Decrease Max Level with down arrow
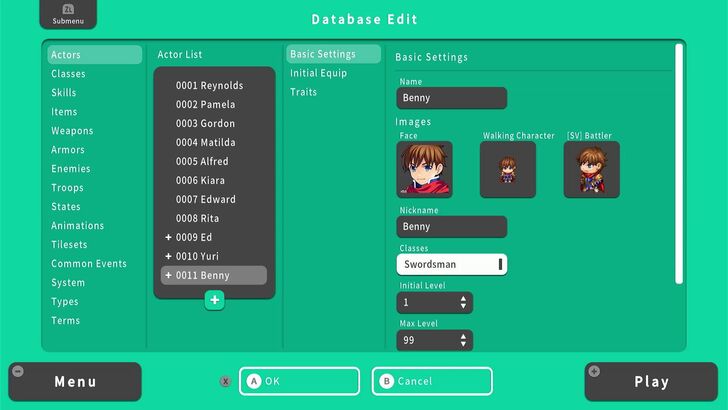Image resolution: width=728 pixels, height=410 pixels. pos(463,344)
